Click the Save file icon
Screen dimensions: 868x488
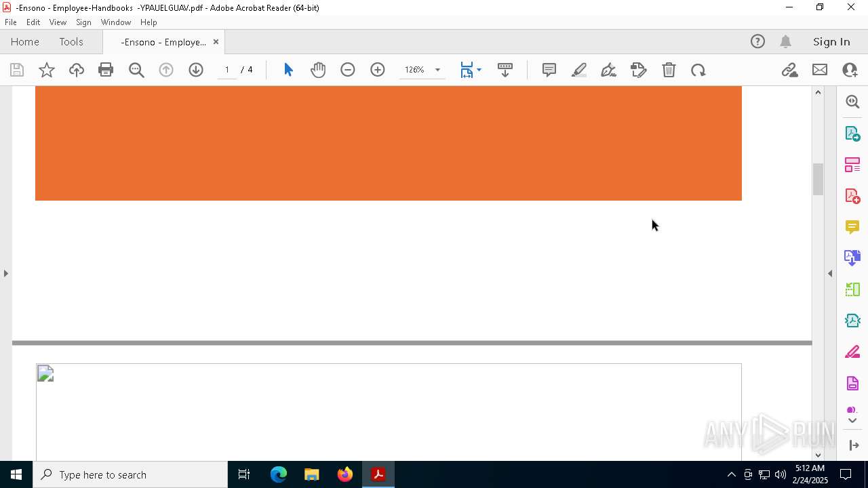(x=17, y=70)
